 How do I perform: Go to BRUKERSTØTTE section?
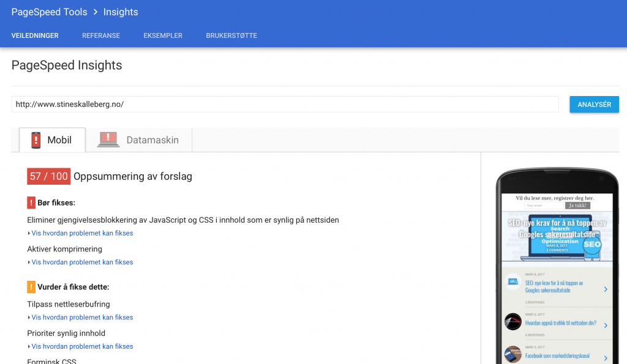click(x=231, y=35)
